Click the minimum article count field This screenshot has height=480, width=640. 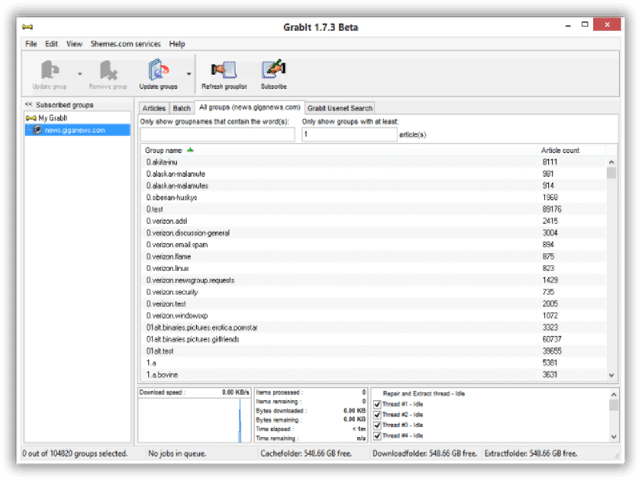coord(349,134)
